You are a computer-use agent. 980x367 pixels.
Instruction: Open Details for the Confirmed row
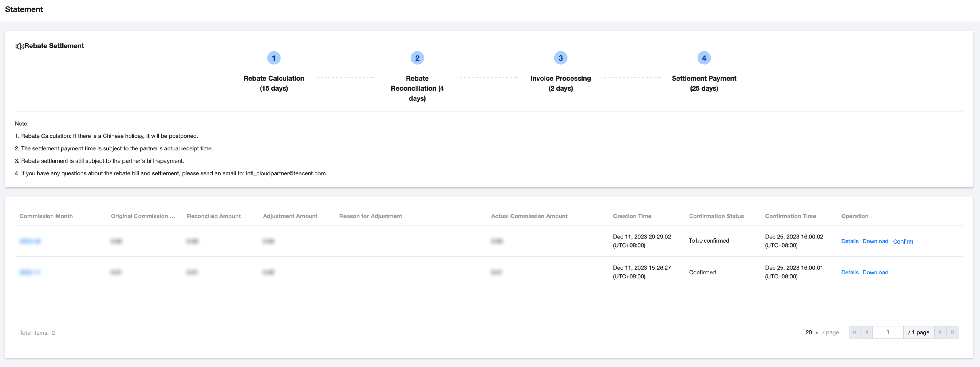coord(849,272)
